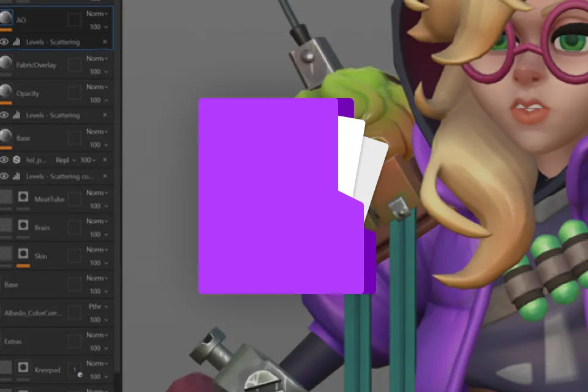Select the 'MeatTube' layer name
588x392 pixels.
pyautogui.click(x=50, y=200)
